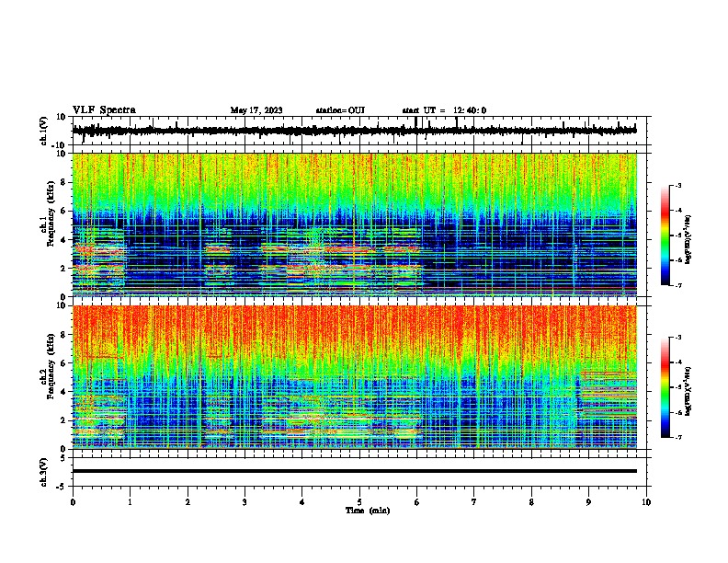This screenshot has height=563, width=728.
Task: Click the '-7' label on ch.2 color bar
Action: pyautogui.click(x=677, y=437)
